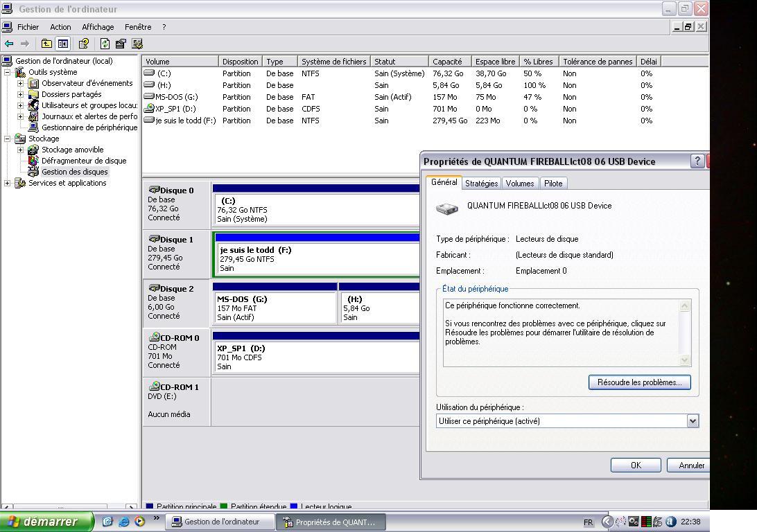Click the Disque 1 disk icon
The height and width of the screenshot is (532, 757).
click(x=154, y=239)
